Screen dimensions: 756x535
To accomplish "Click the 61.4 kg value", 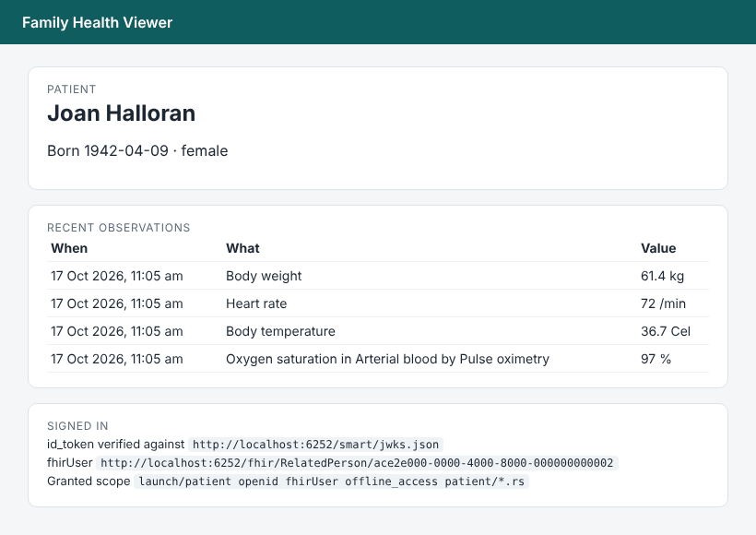I will (x=663, y=276).
